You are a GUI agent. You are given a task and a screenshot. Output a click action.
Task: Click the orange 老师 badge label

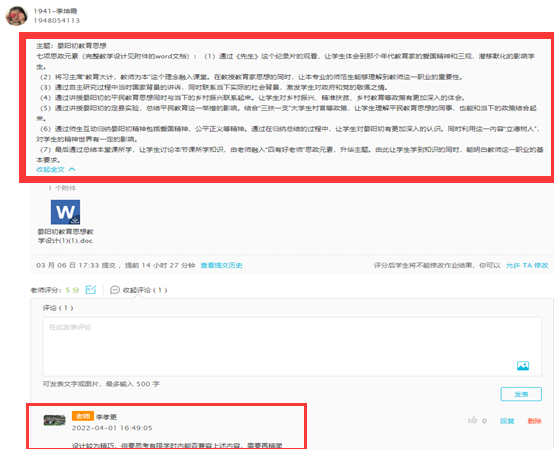click(83, 416)
